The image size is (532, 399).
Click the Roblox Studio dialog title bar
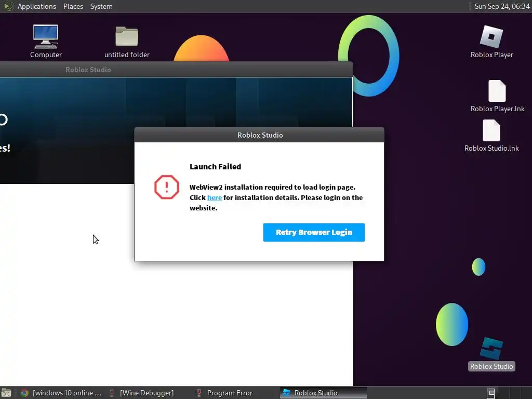[259, 135]
